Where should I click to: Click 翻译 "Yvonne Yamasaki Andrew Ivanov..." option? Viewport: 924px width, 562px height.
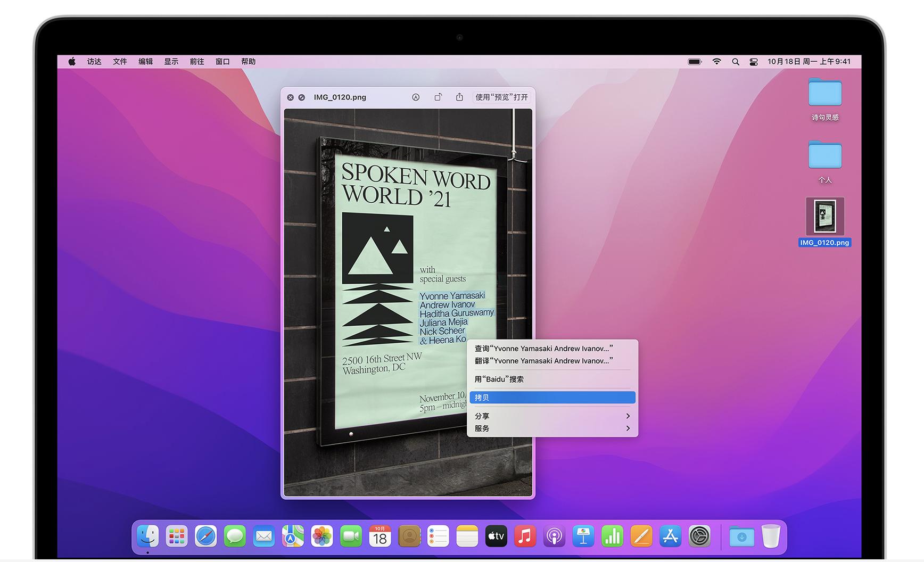(543, 361)
